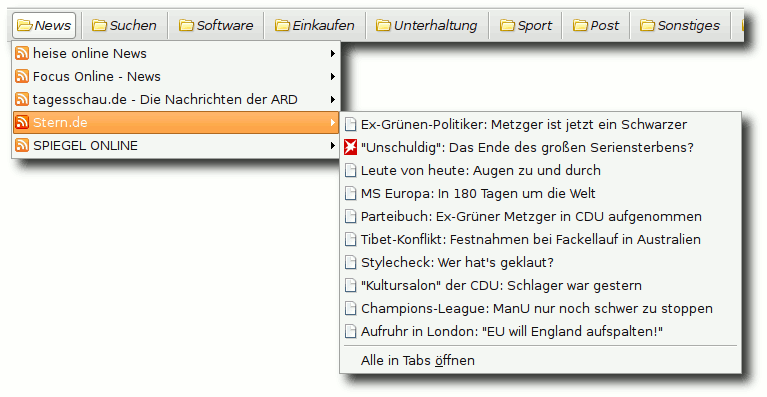Expand SPIEGEL ONLINE submenu arrow
767x397 pixels.
(333, 145)
